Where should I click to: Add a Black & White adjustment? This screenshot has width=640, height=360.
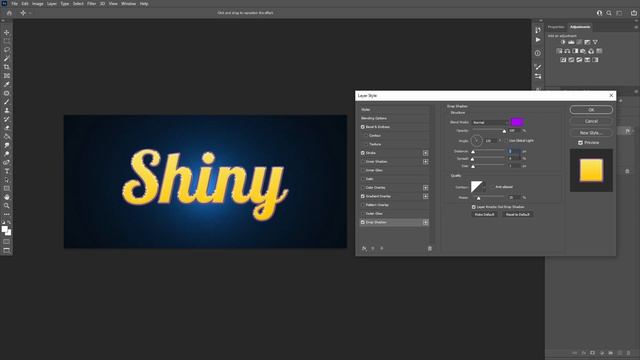(x=575, y=51)
